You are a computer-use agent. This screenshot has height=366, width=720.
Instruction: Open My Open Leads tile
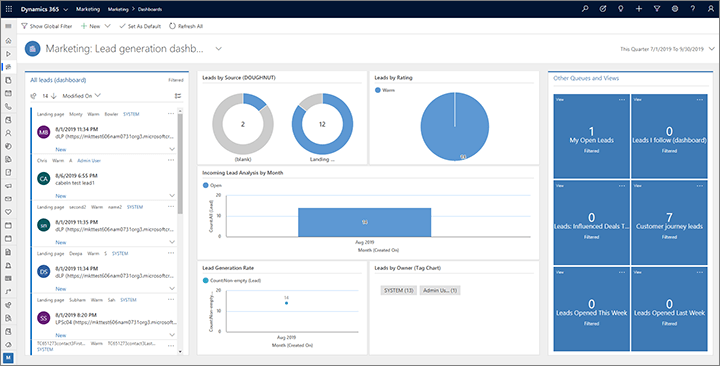pyautogui.click(x=591, y=136)
